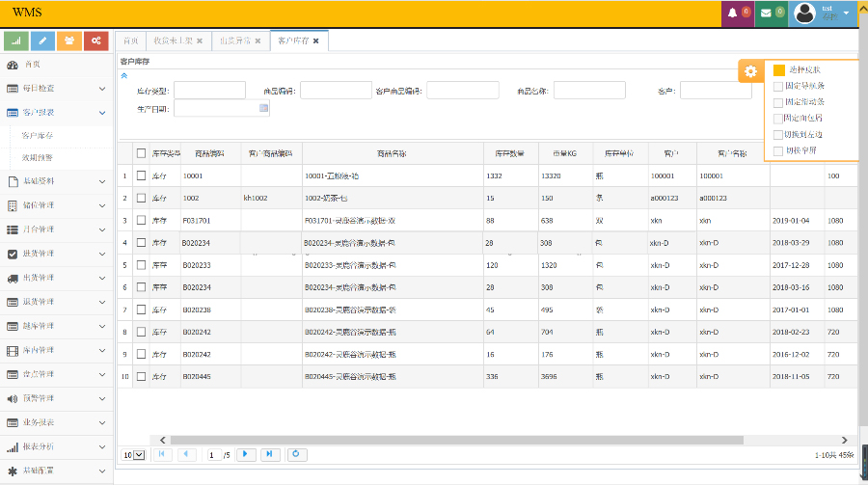Click the blue pencil edit shortcut button
The width and height of the screenshot is (868, 485).
(x=42, y=40)
